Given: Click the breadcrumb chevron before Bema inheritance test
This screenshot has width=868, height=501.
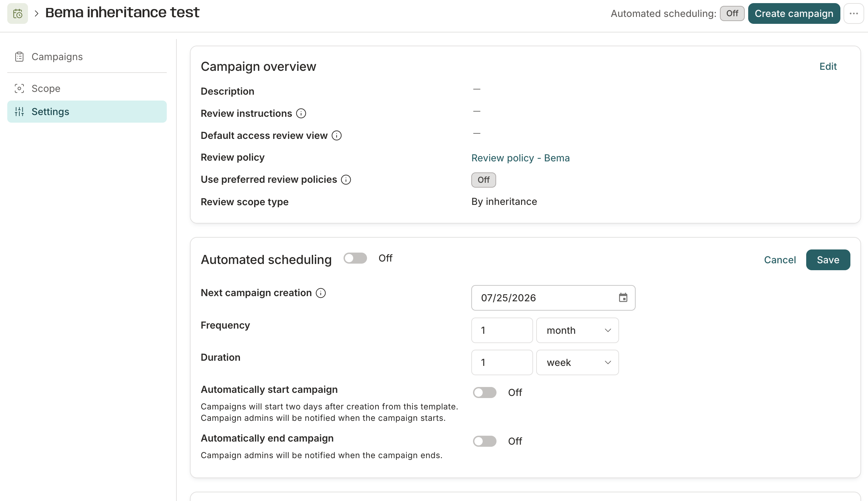Looking at the screenshot, I should pyautogui.click(x=37, y=13).
